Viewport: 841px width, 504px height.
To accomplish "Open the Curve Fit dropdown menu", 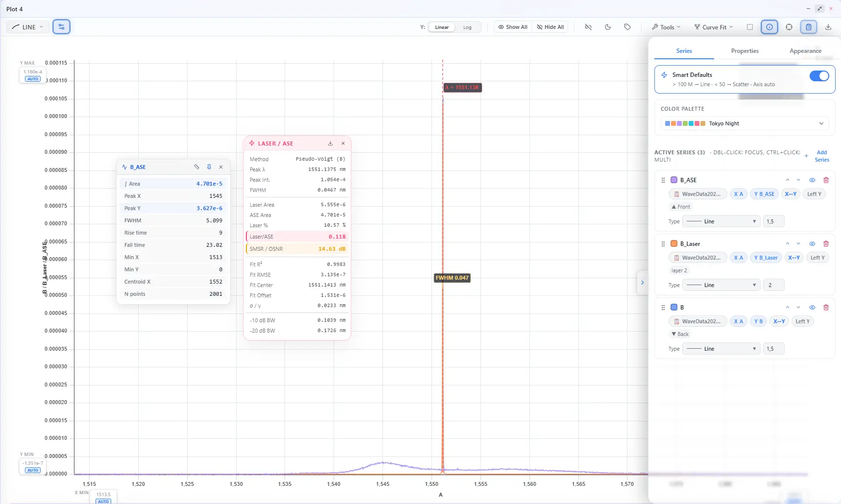I will (714, 27).
